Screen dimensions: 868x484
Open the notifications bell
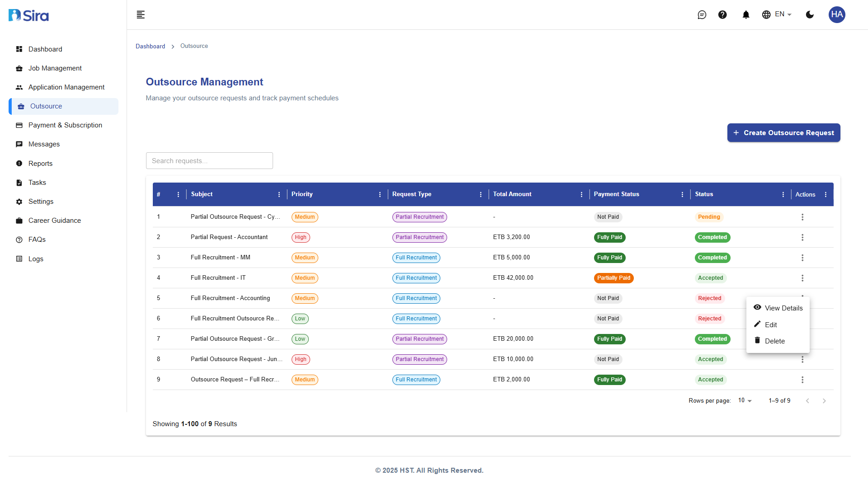click(x=746, y=15)
